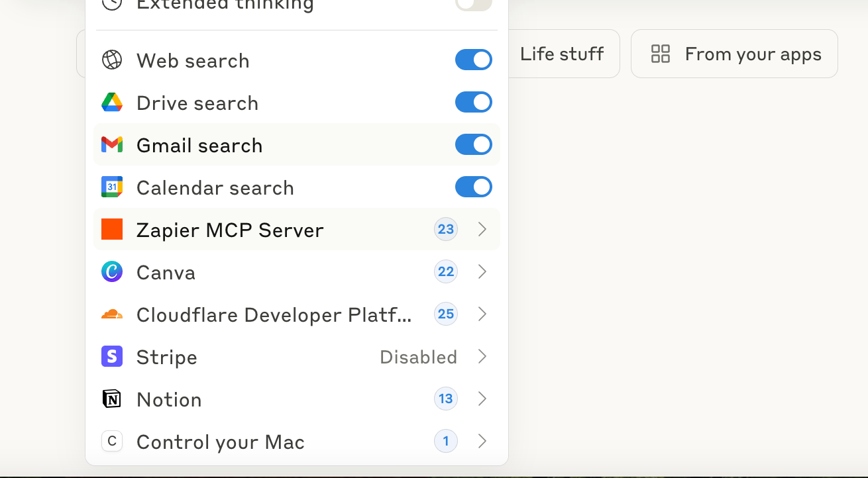
Task: Click the Google Calendar icon
Action: 112,187
